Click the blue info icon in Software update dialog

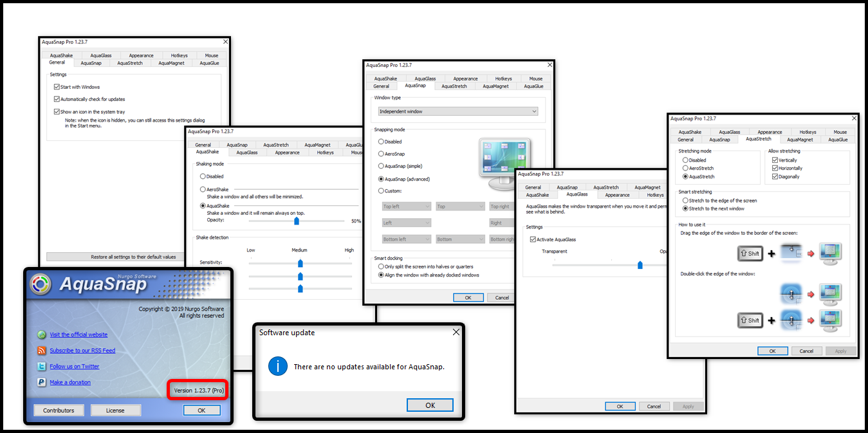pyautogui.click(x=278, y=367)
